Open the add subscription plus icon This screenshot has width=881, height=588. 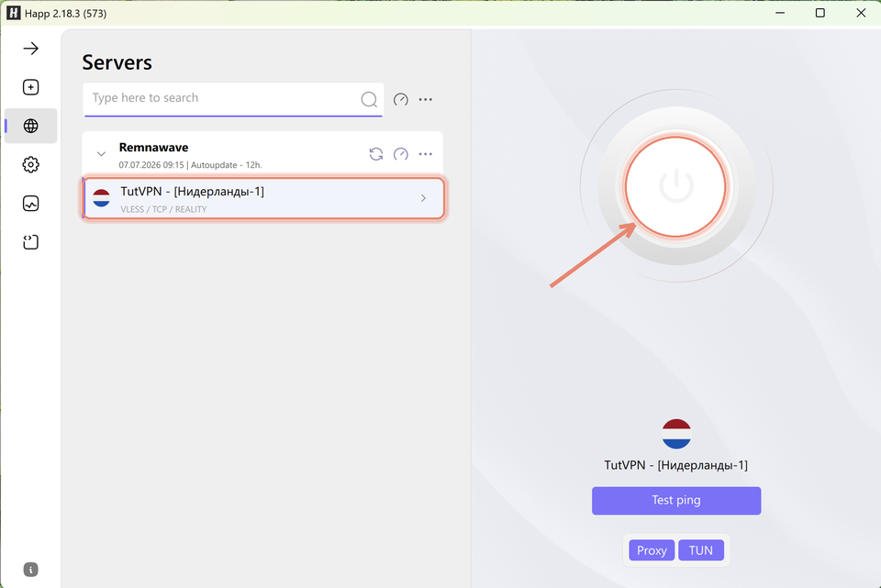(31, 87)
